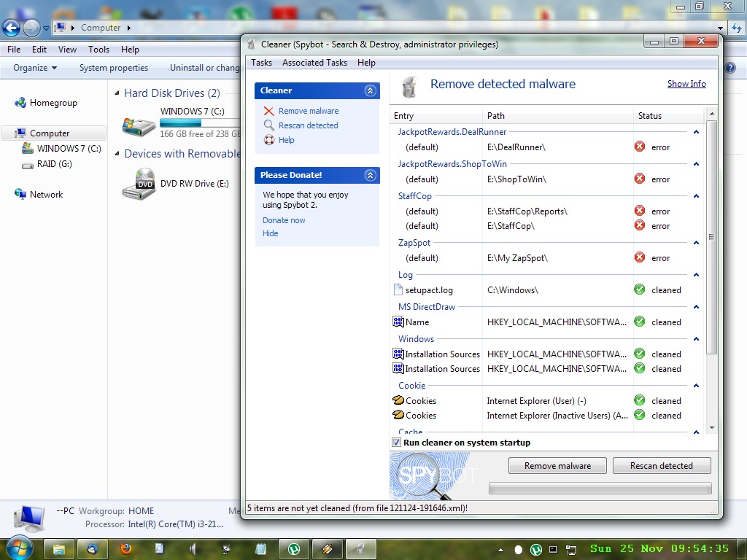Open Explorer's Tools menu
Screen dimensions: 747x560
pyautogui.click(x=98, y=50)
